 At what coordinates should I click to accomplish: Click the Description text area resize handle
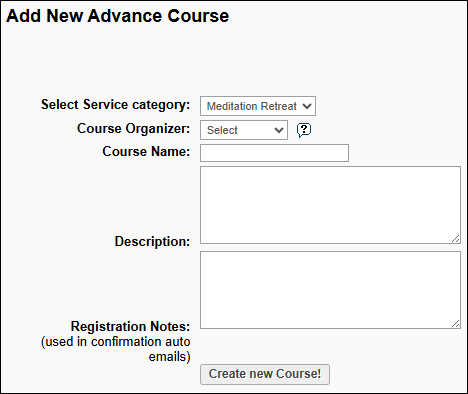(456, 238)
